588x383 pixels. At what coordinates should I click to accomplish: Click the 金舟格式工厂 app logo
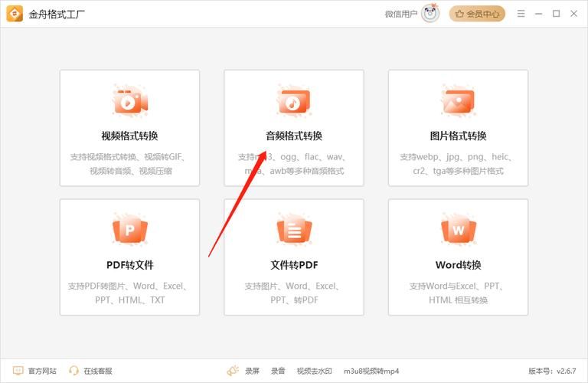[x=15, y=14]
